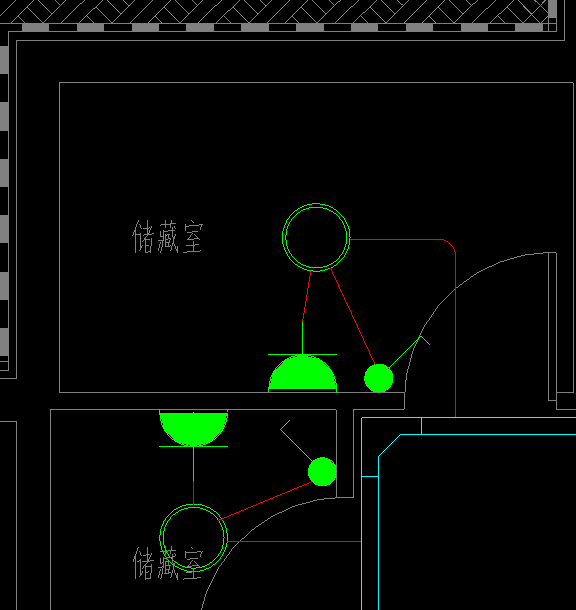Select the lower 储藏室 room label
Screen dimensions: 576x610
[x=168, y=563]
